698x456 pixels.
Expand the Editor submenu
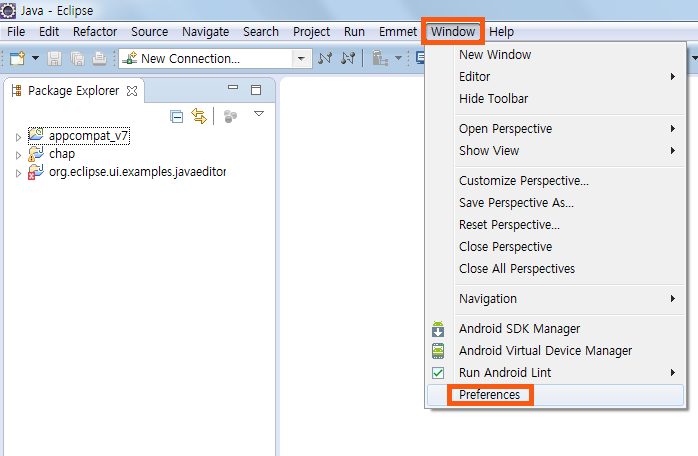click(556, 77)
